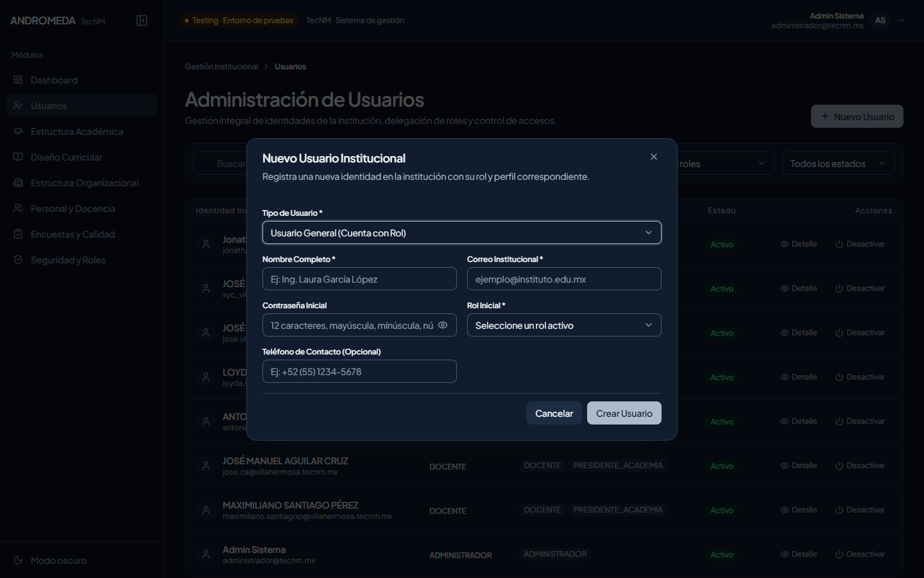Open the Usuarios module
This screenshot has height=578, width=924.
pos(81,106)
